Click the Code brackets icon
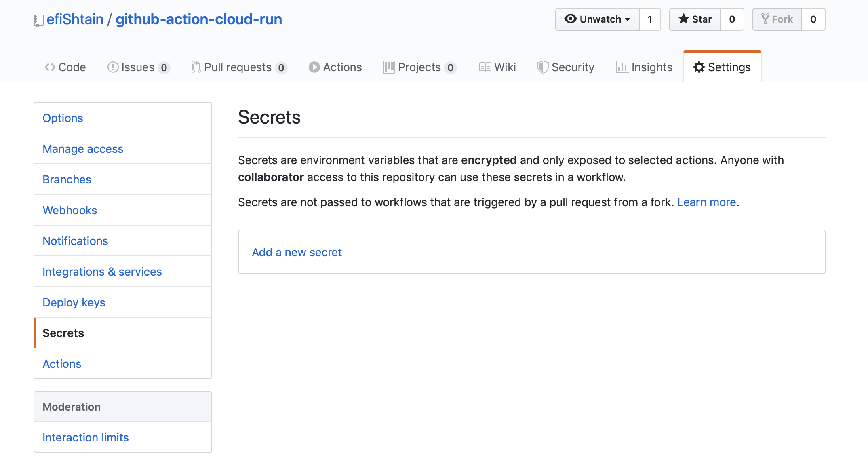868x464 pixels. click(50, 67)
